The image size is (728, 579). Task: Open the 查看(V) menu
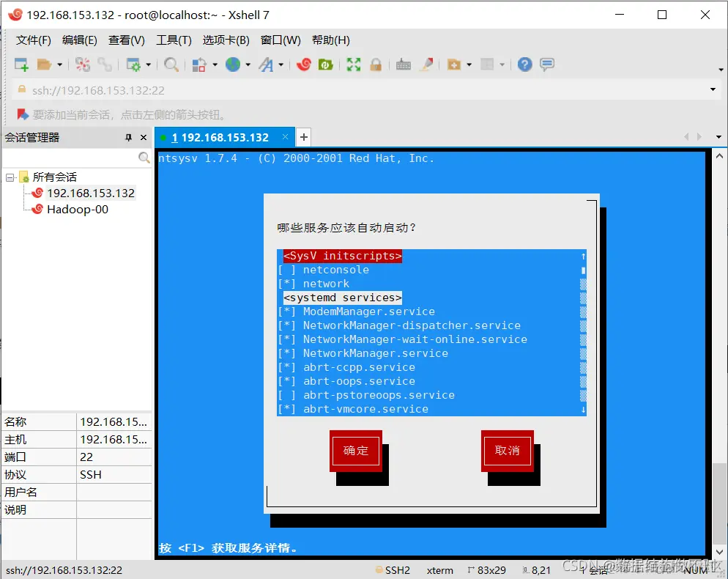tap(126, 40)
